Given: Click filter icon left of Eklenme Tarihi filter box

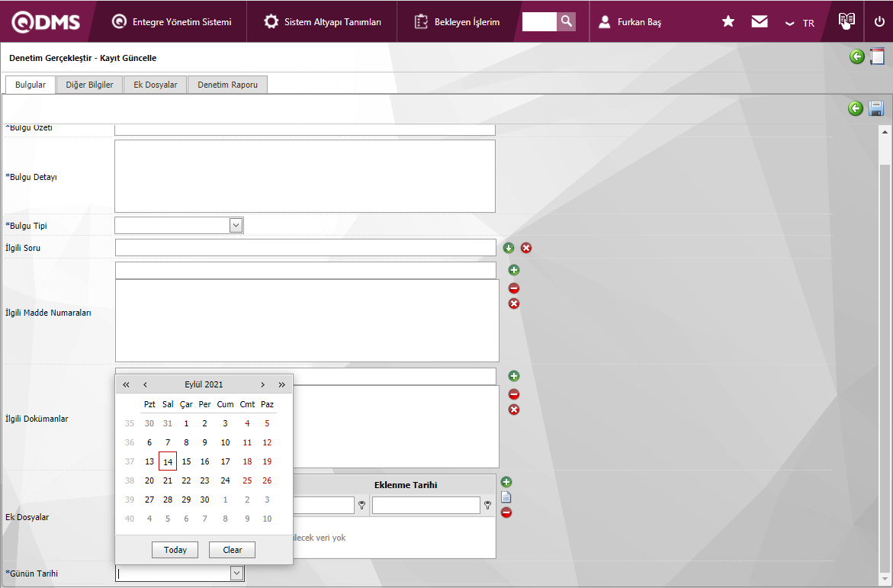Looking at the screenshot, I should [361, 505].
